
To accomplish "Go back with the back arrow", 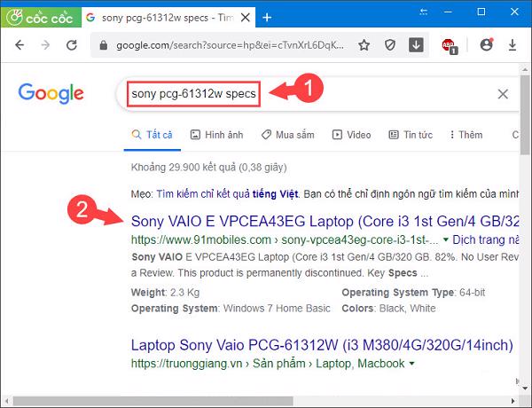I will pyautogui.click(x=20, y=45).
